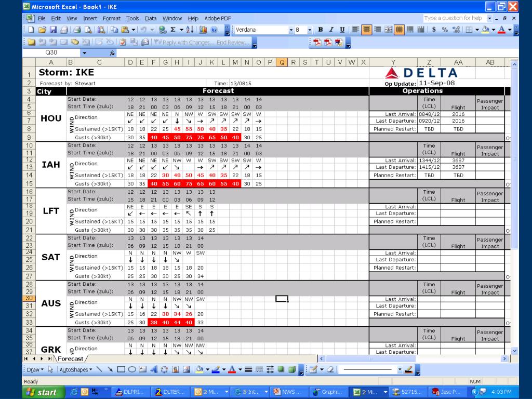The image size is (532, 399).
Task: Switch to the NWS taskbar window
Action: tap(288, 392)
